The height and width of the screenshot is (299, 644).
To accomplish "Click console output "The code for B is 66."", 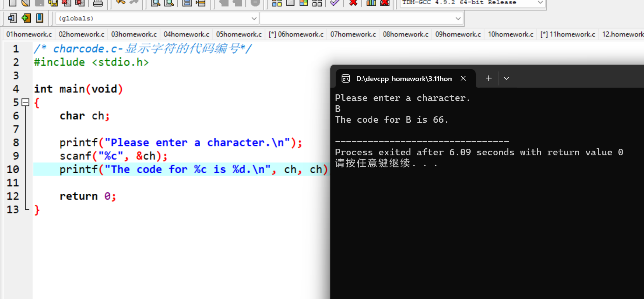I will (x=392, y=120).
